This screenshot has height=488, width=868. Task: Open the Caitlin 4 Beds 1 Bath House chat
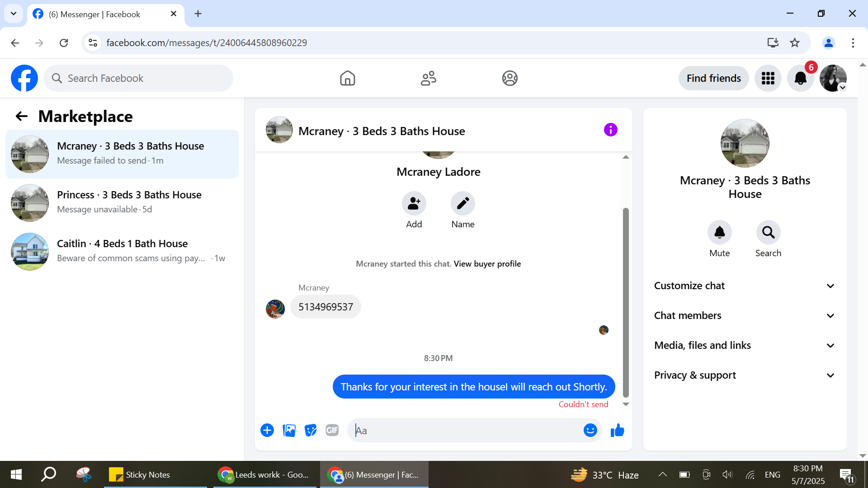pyautogui.click(x=122, y=251)
